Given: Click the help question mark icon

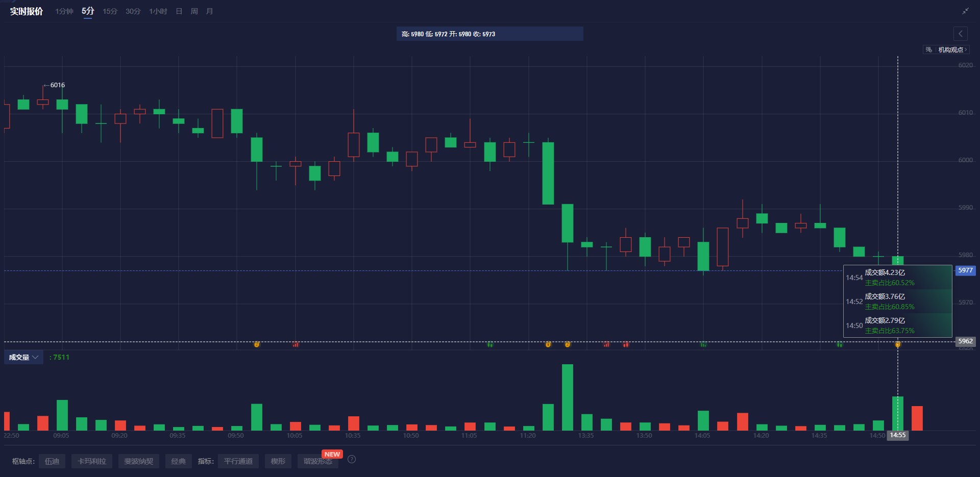Looking at the screenshot, I should pos(352,459).
